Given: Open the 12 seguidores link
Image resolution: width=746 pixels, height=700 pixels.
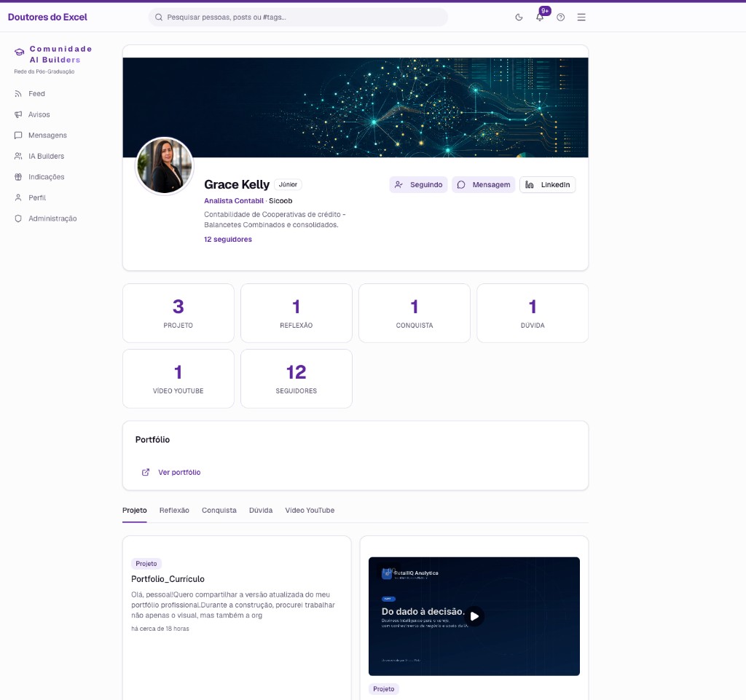Looking at the screenshot, I should 228,240.
